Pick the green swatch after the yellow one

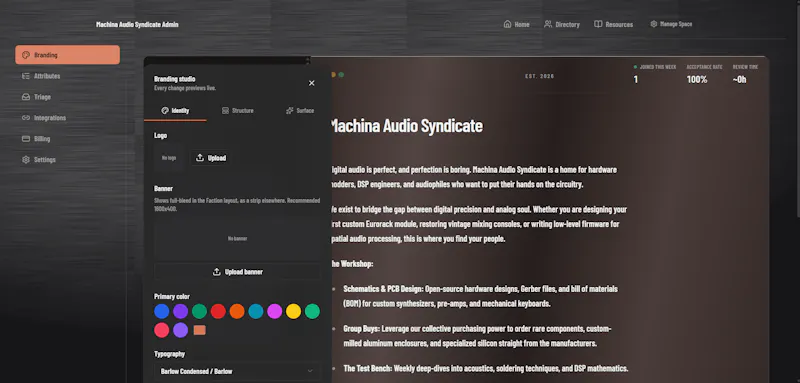click(x=312, y=312)
